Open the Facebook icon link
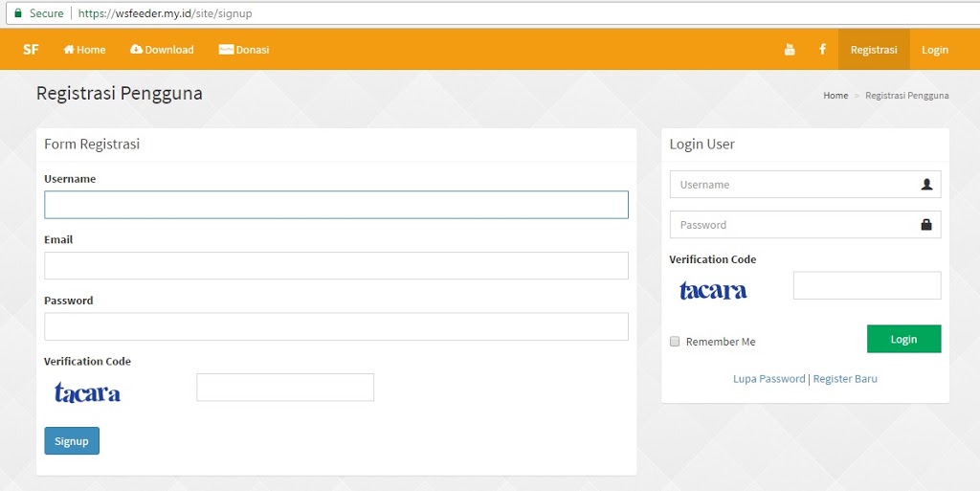 pyautogui.click(x=822, y=50)
